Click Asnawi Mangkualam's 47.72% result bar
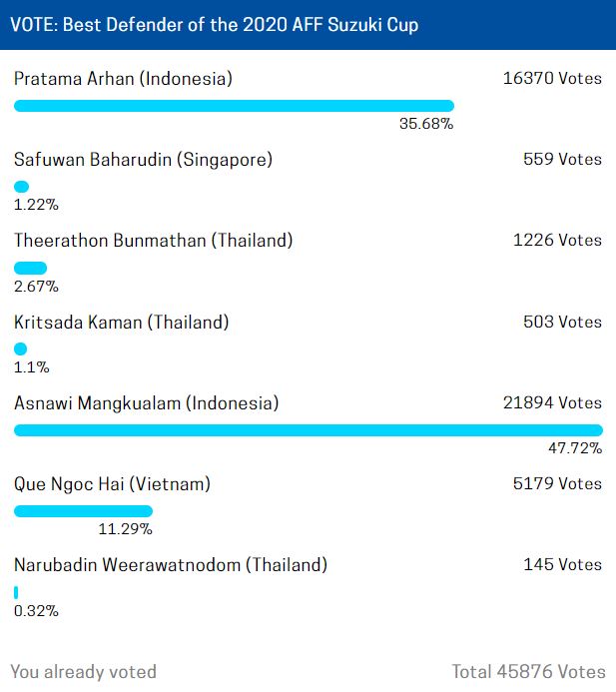Screen dimensions: 616x692 point(308,430)
